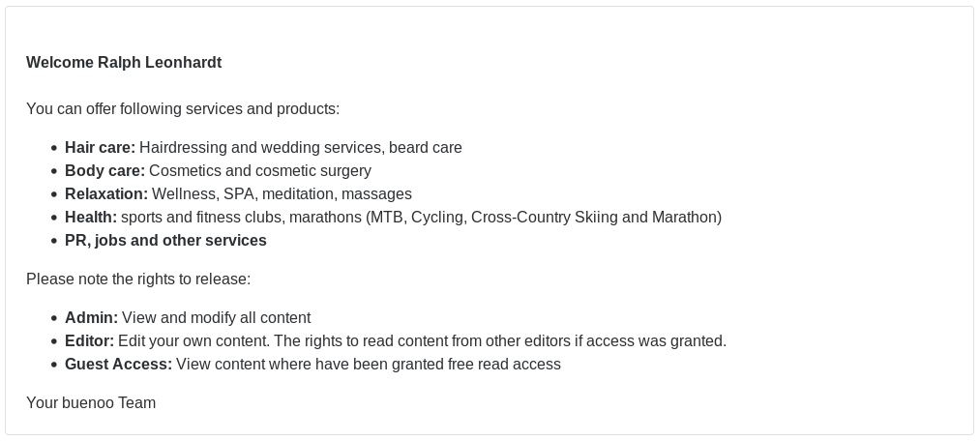The width and height of the screenshot is (980, 441).
Task: Select the bold "Admin:" label
Action: pos(91,318)
